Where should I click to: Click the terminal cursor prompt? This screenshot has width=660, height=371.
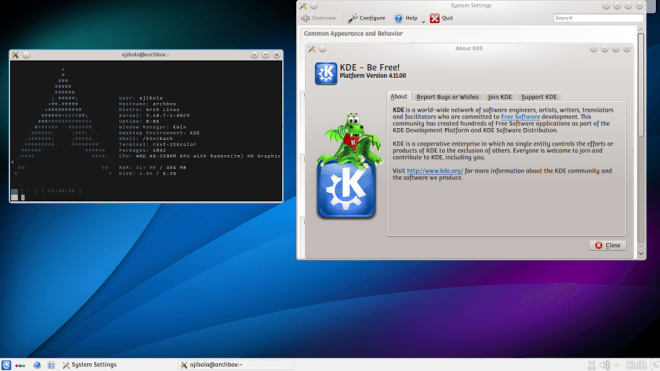[23, 197]
